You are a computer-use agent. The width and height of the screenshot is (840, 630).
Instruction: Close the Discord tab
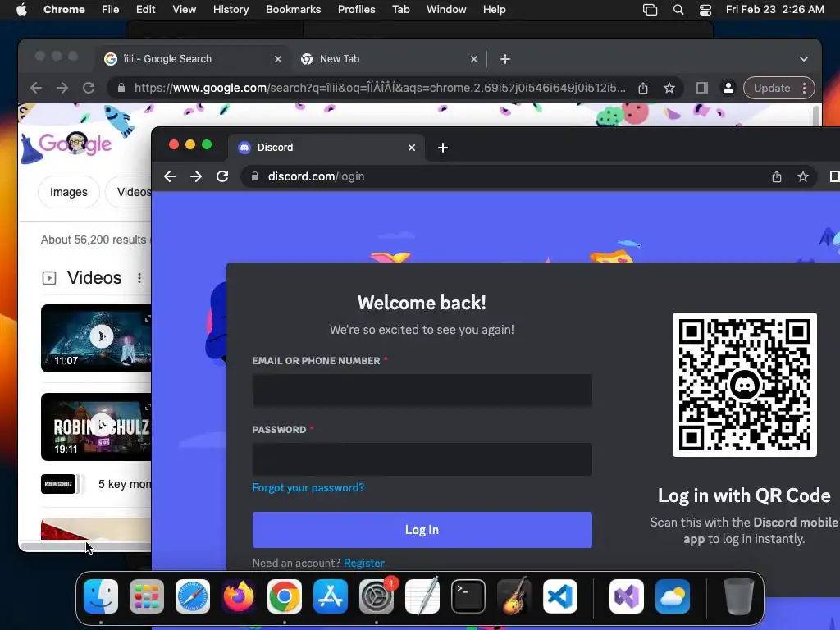click(412, 148)
